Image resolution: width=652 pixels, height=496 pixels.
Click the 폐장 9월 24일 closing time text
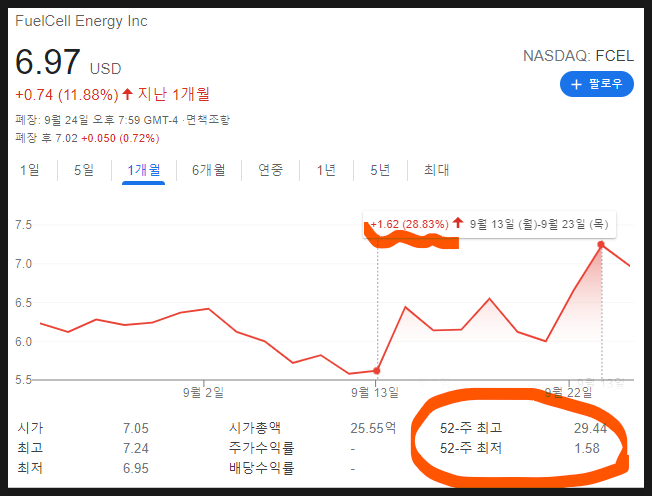[x=97, y=120]
